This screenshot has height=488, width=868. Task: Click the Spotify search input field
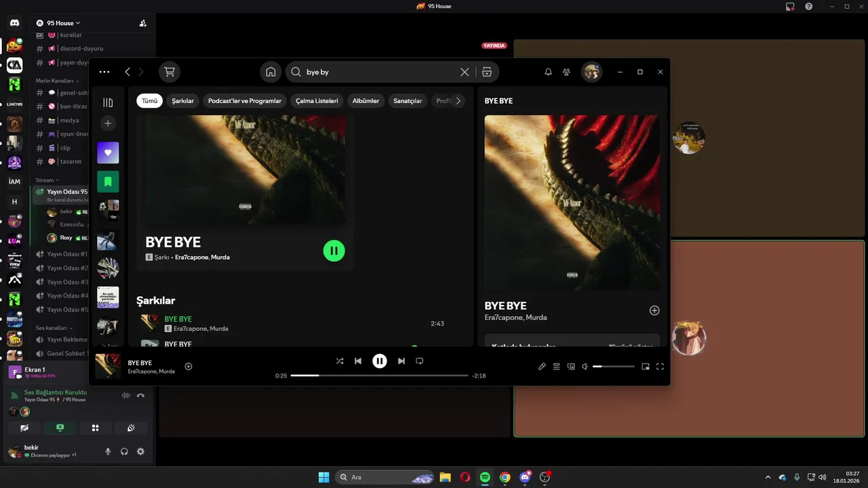pyautogui.click(x=380, y=72)
